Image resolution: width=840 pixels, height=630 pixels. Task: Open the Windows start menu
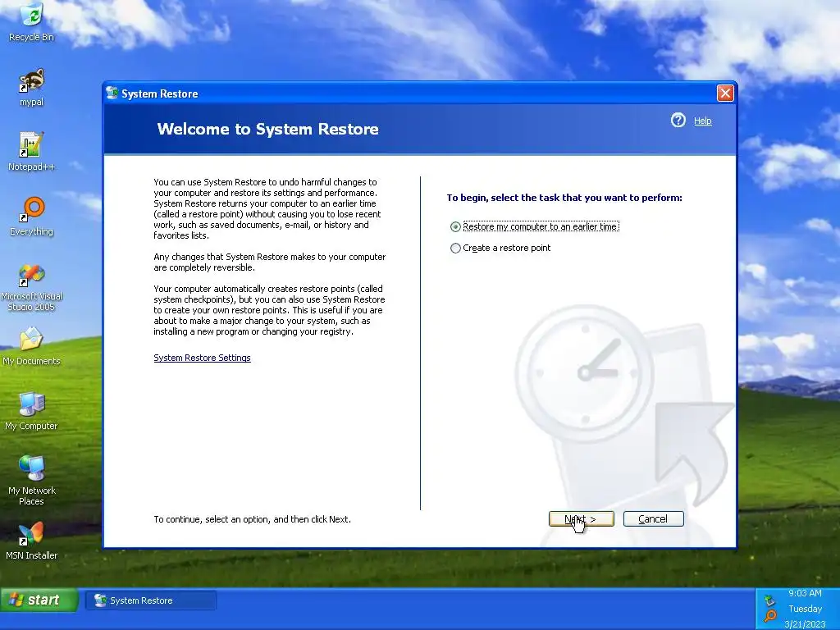(x=39, y=600)
